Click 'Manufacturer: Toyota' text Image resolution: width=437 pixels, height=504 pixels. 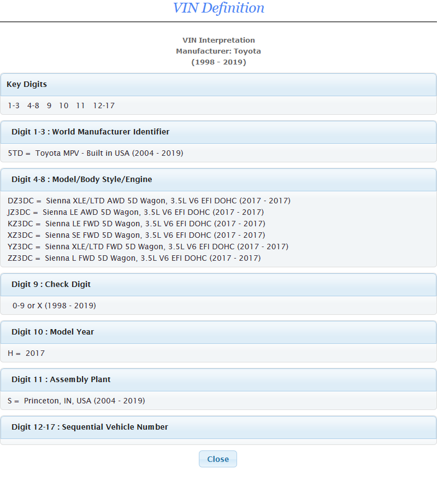point(218,51)
